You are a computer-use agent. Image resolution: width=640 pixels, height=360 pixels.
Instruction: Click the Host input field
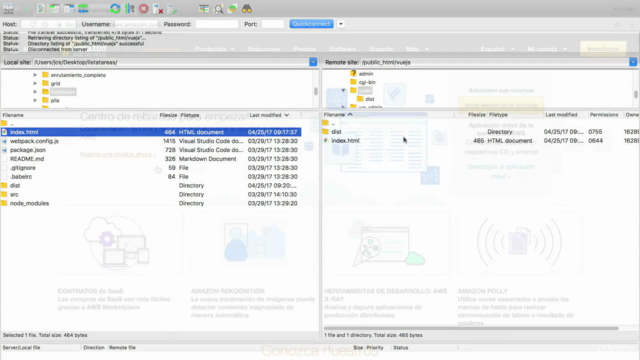click(48, 24)
